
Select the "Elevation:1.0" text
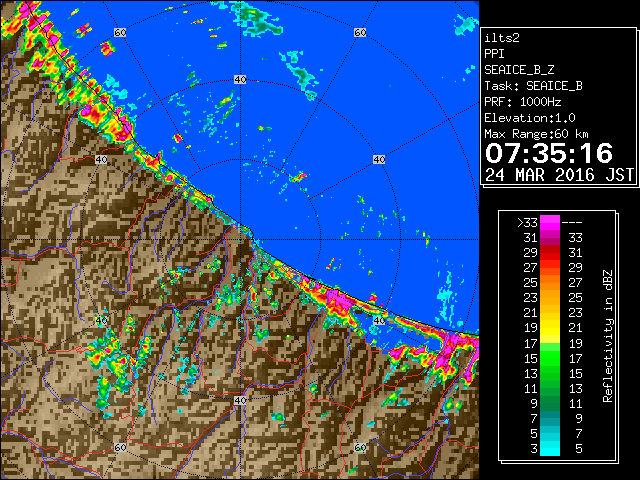coord(530,118)
